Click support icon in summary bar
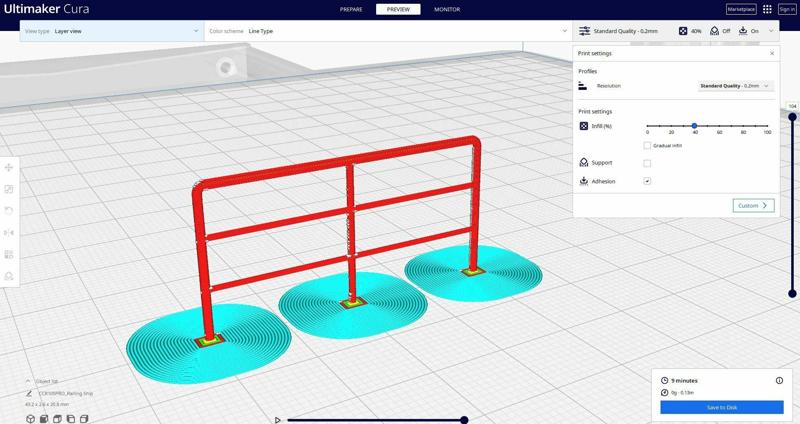Image resolution: width=800 pixels, height=424 pixels. 714,31
